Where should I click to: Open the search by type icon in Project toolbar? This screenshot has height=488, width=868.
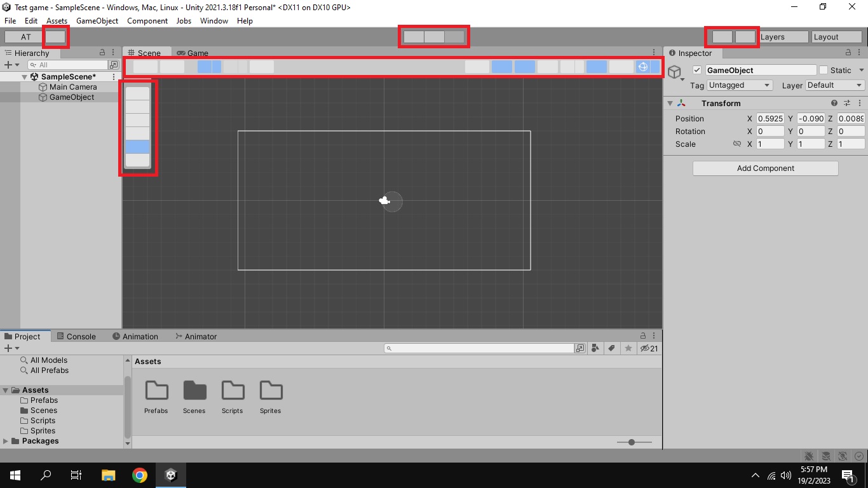595,348
